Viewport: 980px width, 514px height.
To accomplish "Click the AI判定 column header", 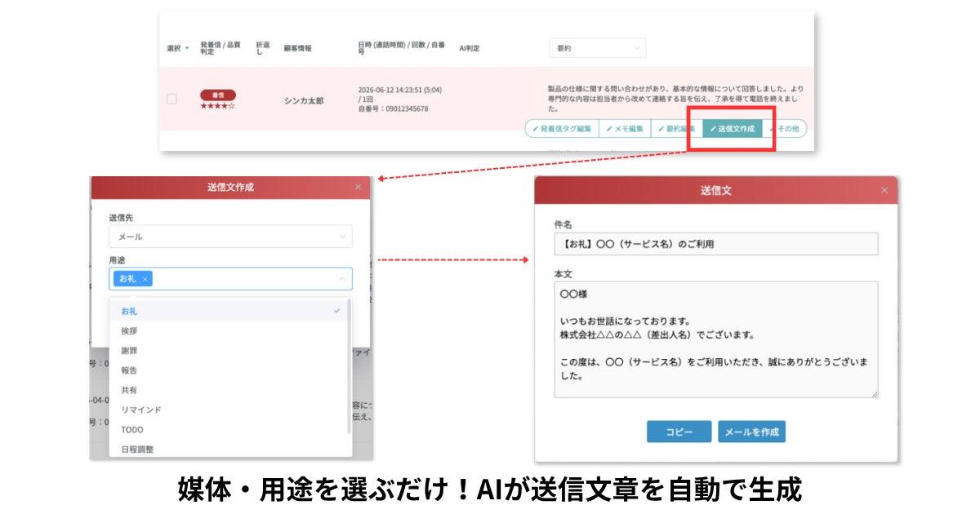I will click(x=470, y=48).
